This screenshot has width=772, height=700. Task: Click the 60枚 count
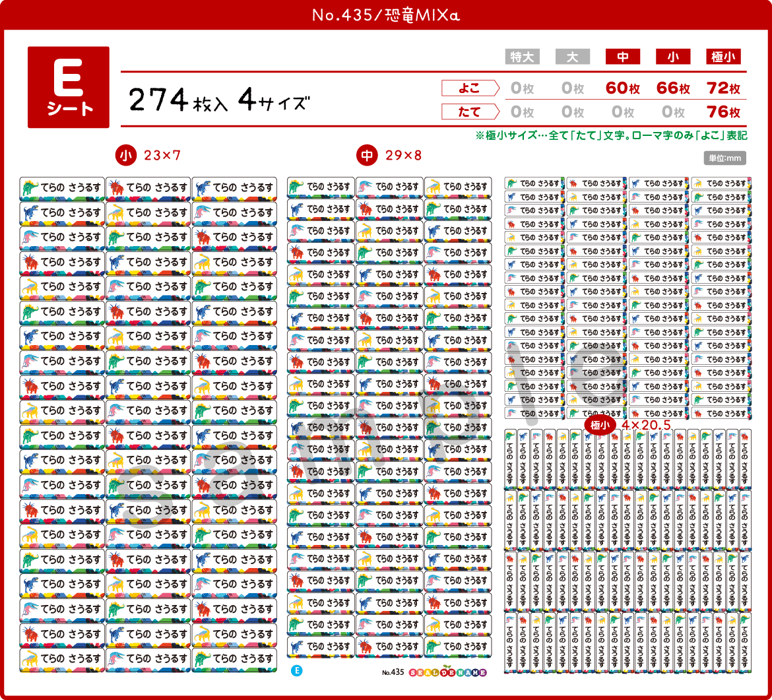[623, 88]
